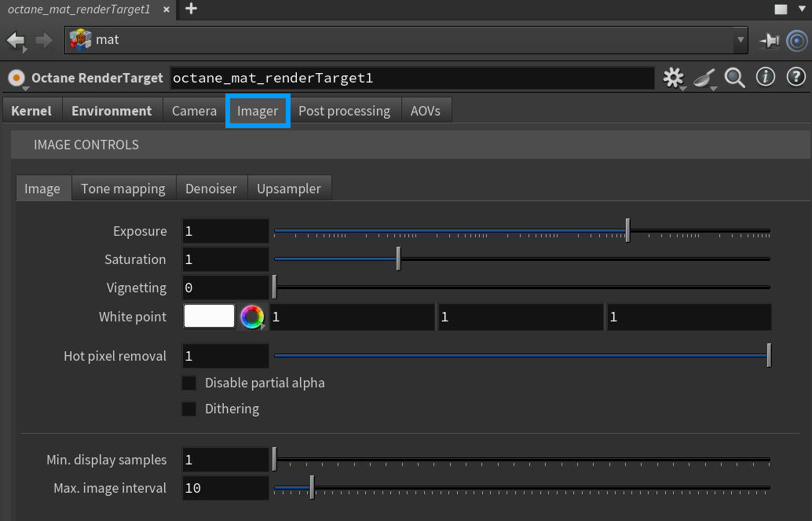
Task: Select the Denoiser sub-tab
Action: click(211, 189)
